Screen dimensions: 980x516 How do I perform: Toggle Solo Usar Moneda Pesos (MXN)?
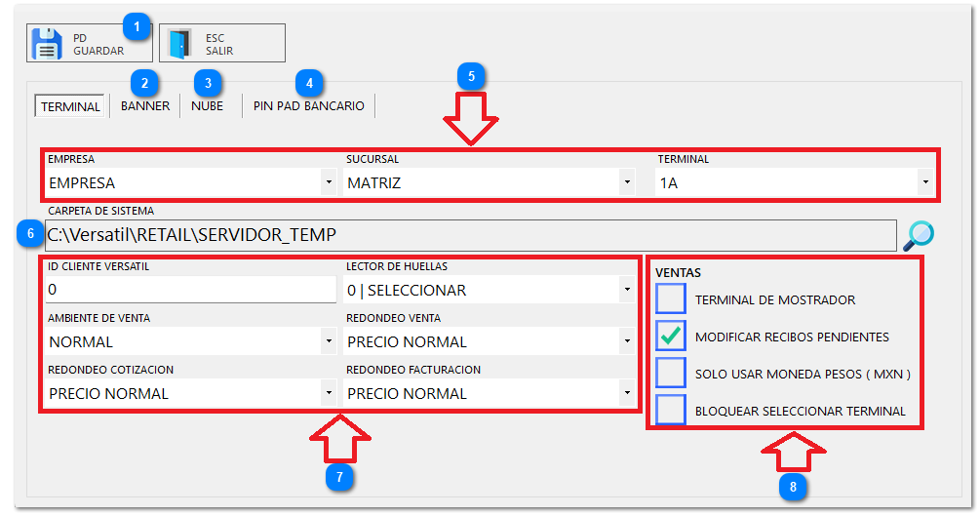[671, 374]
